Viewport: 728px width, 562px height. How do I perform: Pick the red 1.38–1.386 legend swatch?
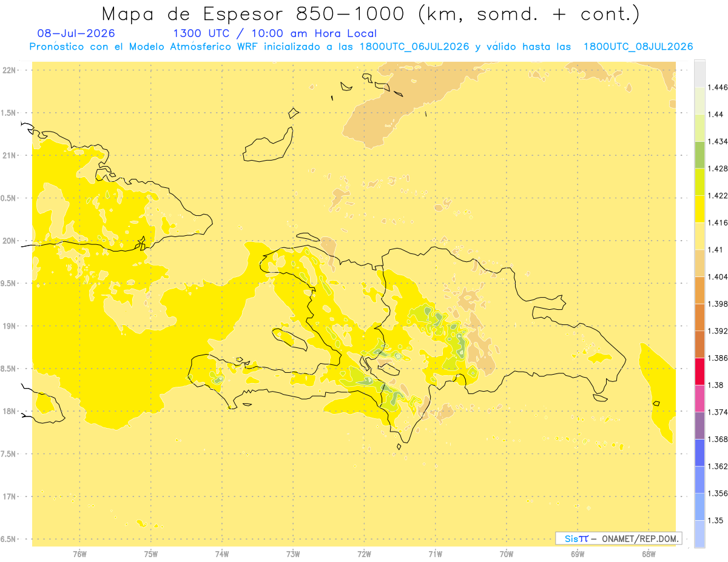click(699, 371)
